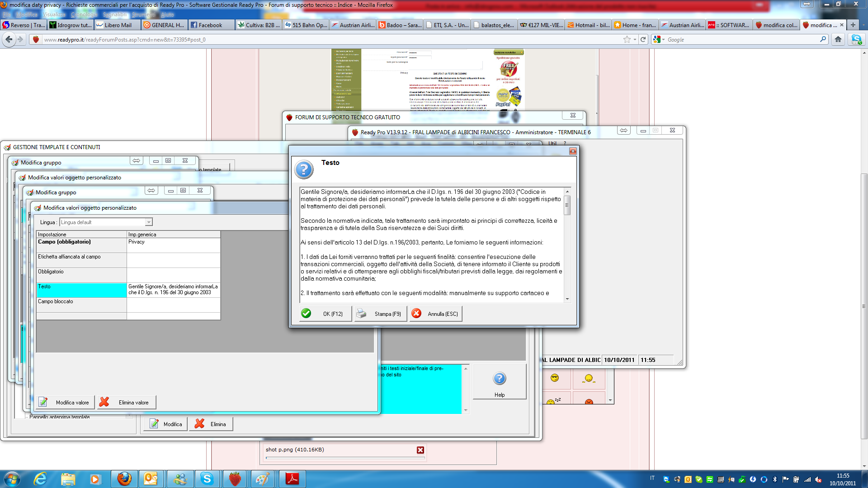Click the Modifica valore pencil icon
The width and height of the screenshot is (868, 488).
tap(43, 402)
